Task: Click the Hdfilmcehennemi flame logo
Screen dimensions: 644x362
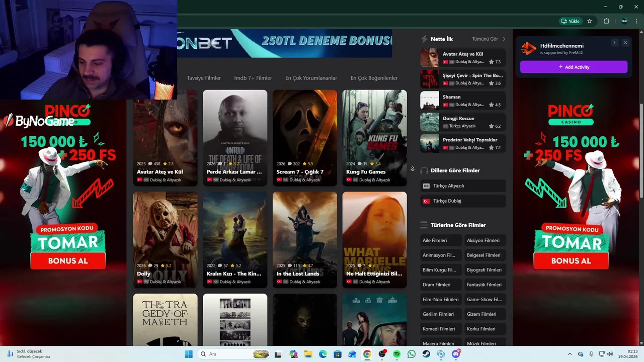Action: pyautogui.click(x=528, y=48)
